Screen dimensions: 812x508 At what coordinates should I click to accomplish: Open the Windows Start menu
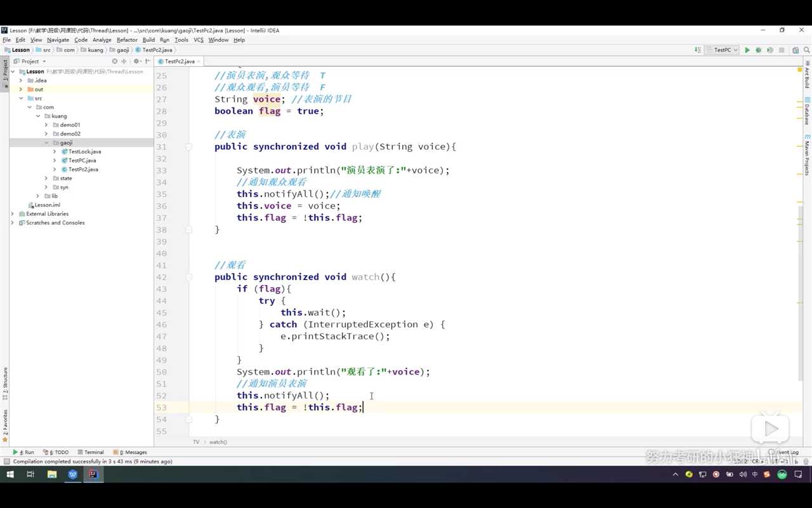pyautogui.click(x=10, y=474)
